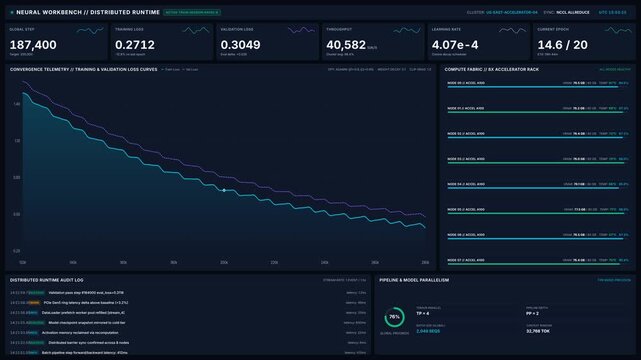Click the UTC clock in the header
Image resolution: width=641 pixels, height=360 pixels.
click(x=612, y=13)
